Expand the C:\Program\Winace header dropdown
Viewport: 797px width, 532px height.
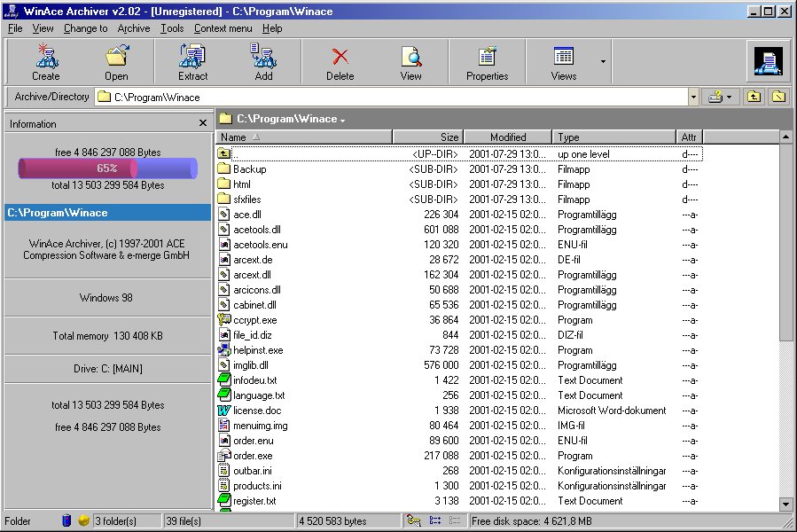click(342, 121)
